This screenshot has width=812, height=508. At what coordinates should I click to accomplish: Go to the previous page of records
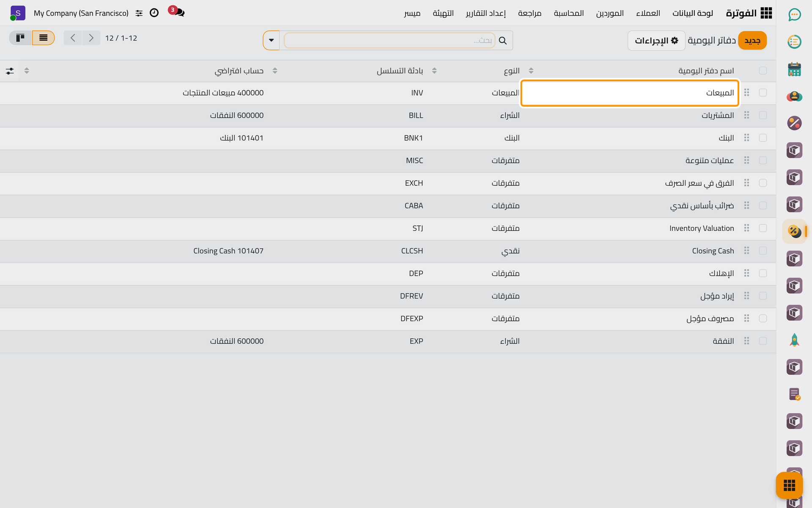(x=73, y=38)
